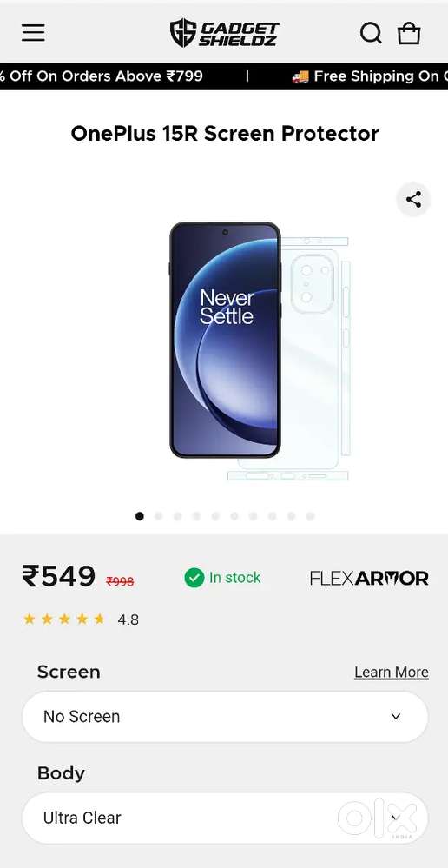448x868 pixels.
Task: Tap the OnePlus 15R product image
Action: [259, 350]
